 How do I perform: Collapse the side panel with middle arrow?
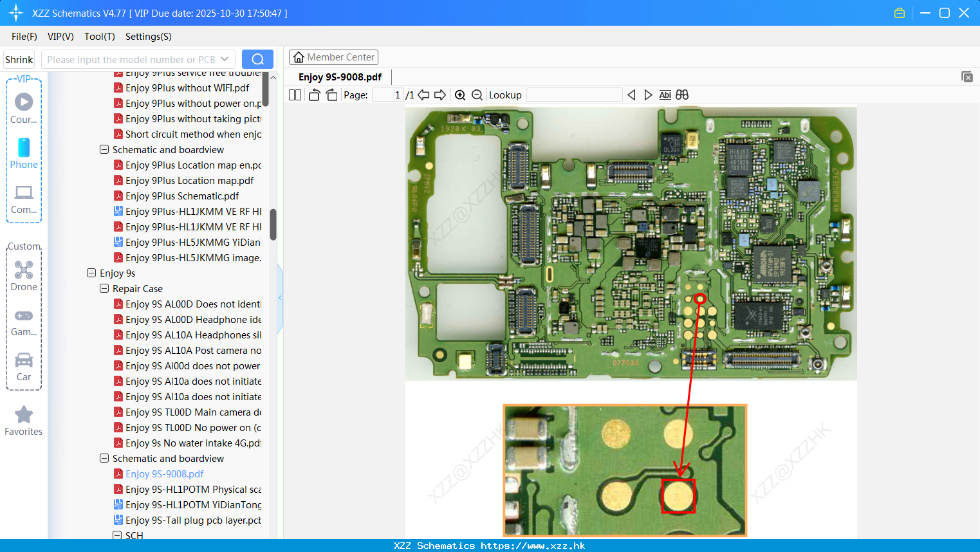(x=280, y=298)
